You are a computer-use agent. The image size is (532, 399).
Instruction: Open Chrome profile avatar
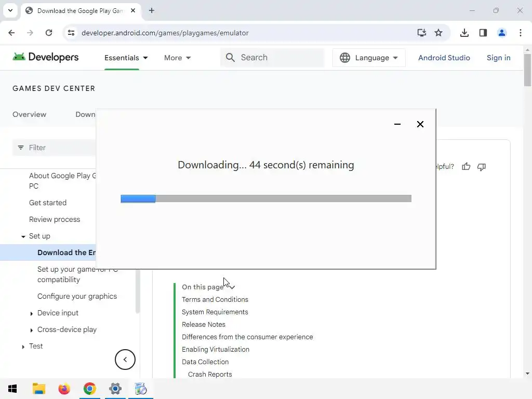pos(501,33)
